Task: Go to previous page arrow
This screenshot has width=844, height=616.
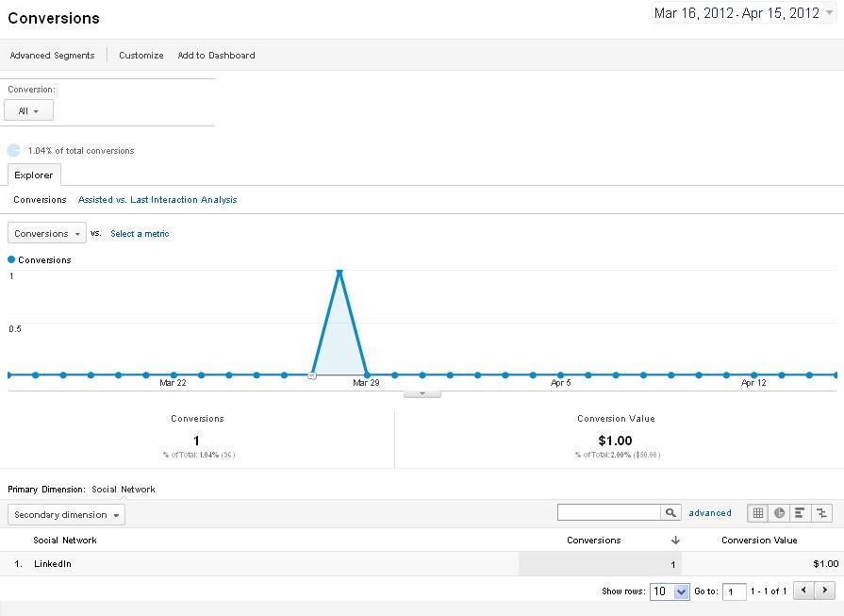Action: coord(803,591)
